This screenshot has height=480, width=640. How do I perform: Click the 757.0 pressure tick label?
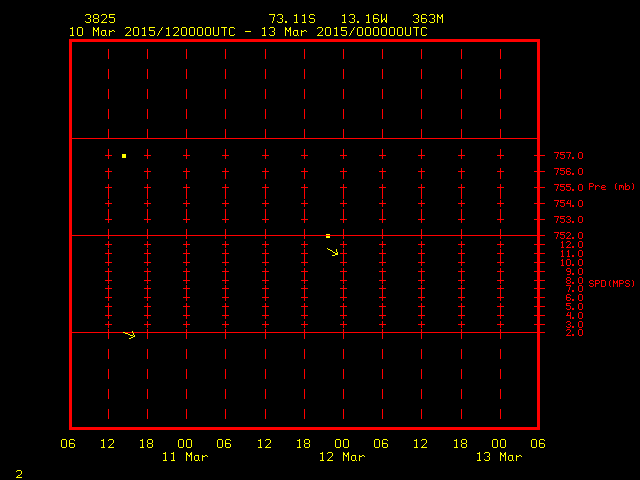click(x=569, y=156)
